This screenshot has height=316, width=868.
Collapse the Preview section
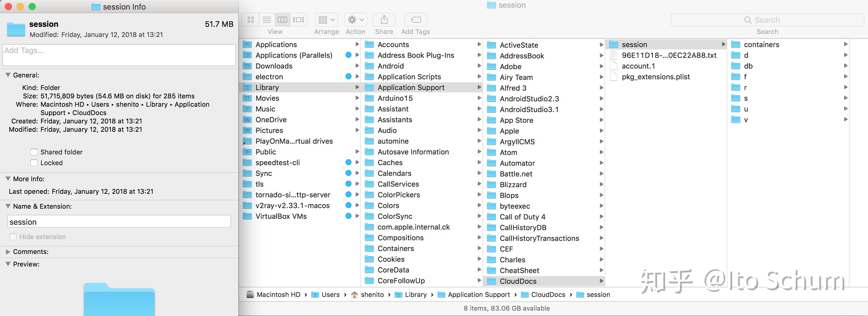tap(8, 264)
